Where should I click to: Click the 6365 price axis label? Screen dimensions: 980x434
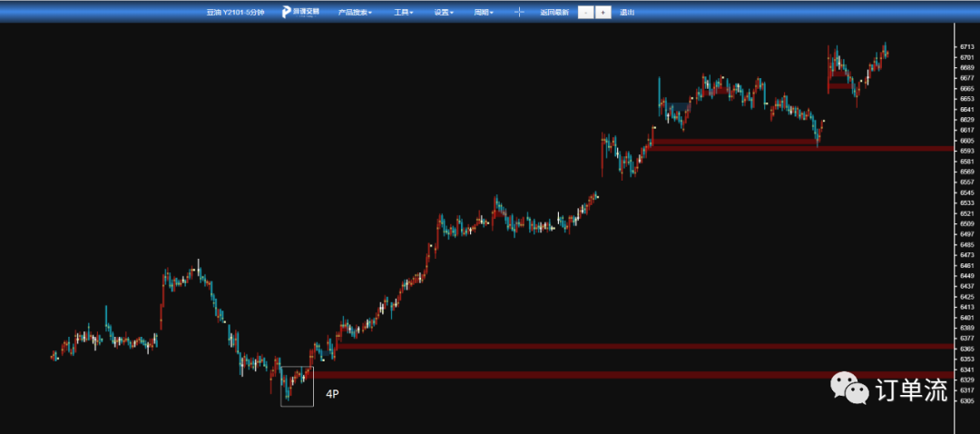pyautogui.click(x=966, y=349)
